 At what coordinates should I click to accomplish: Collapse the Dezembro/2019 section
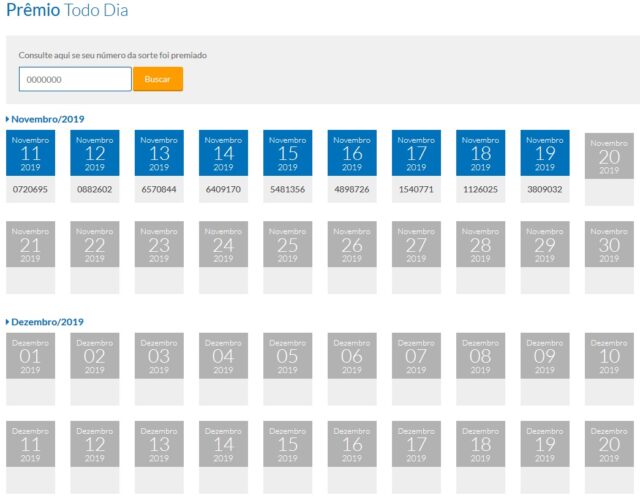[x=47, y=322]
